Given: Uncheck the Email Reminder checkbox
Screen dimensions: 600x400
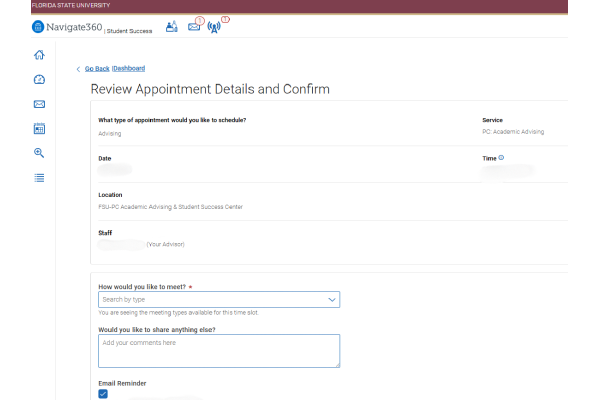Looking at the screenshot, I should (x=104, y=394).
